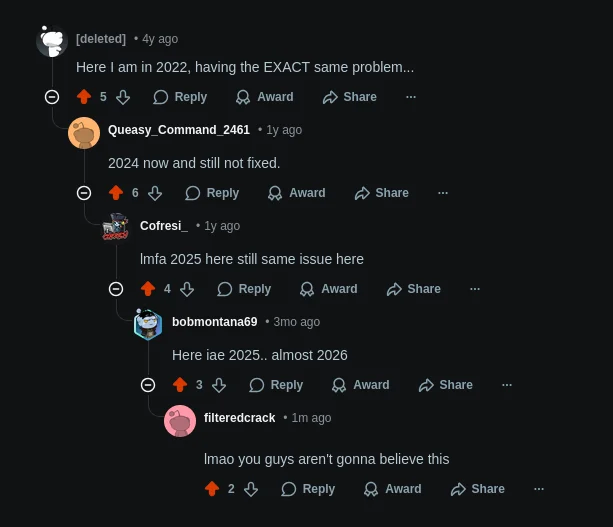Image resolution: width=613 pixels, height=527 pixels.
Task: Give an Award to filteredcrack's comment
Action: pos(393,489)
